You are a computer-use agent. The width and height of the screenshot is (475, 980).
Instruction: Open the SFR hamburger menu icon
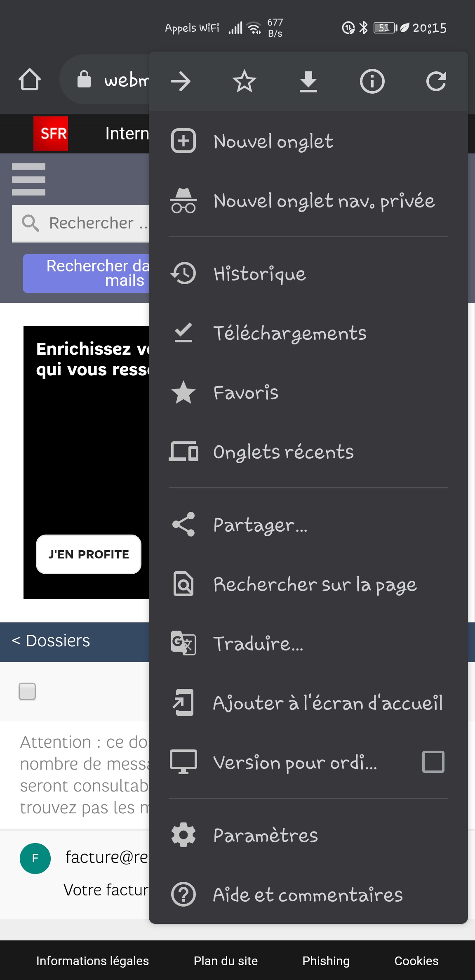pos(28,179)
